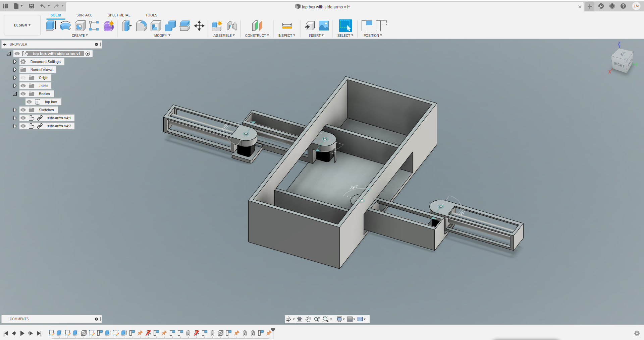Image resolution: width=644 pixels, height=340 pixels.
Task: Save the document with floppy icon
Action: pyautogui.click(x=32, y=6)
